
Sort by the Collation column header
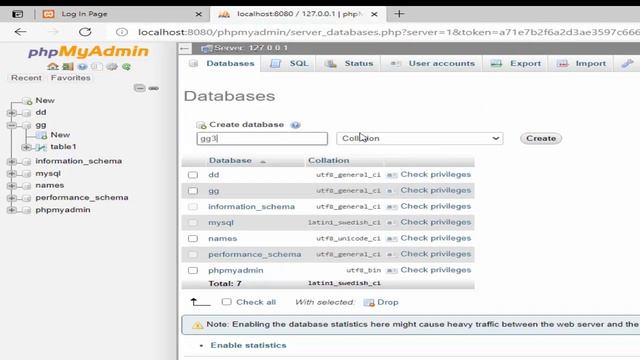tap(329, 160)
